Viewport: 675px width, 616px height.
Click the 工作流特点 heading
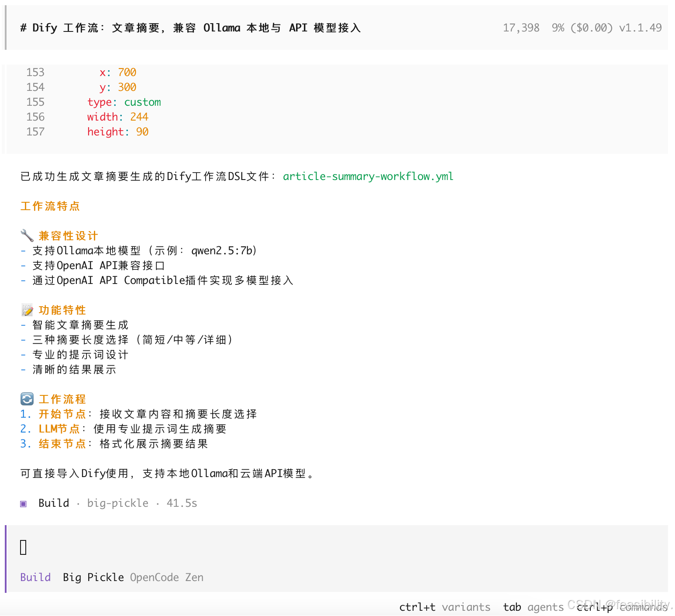click(50, 206)
